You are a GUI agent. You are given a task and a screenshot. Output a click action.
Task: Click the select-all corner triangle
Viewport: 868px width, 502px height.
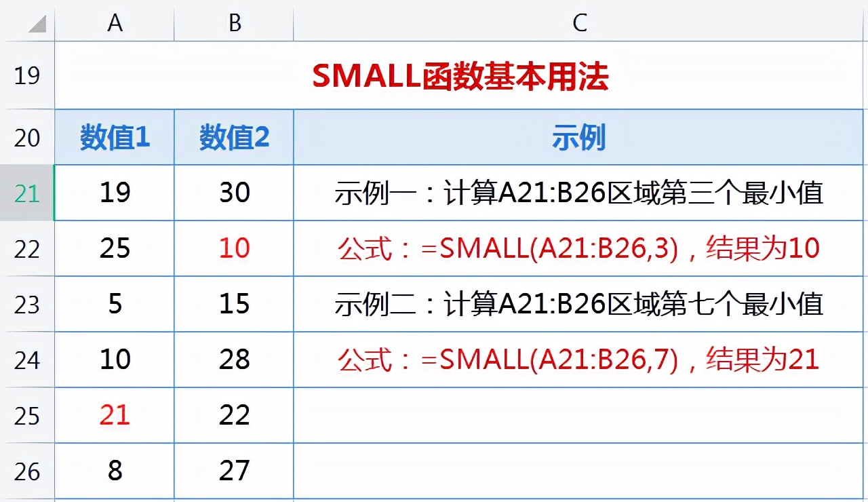(x=37, y=24)
